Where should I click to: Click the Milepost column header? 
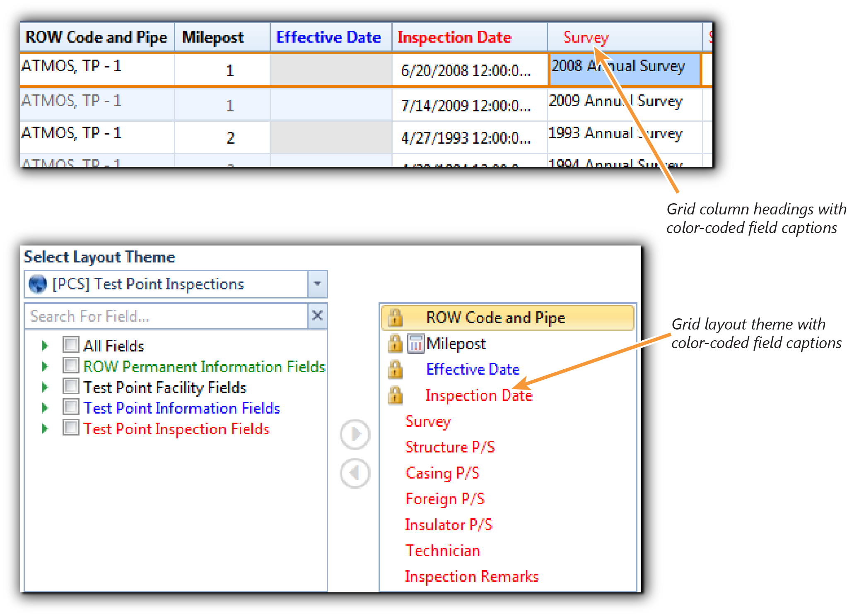(222, 37)
